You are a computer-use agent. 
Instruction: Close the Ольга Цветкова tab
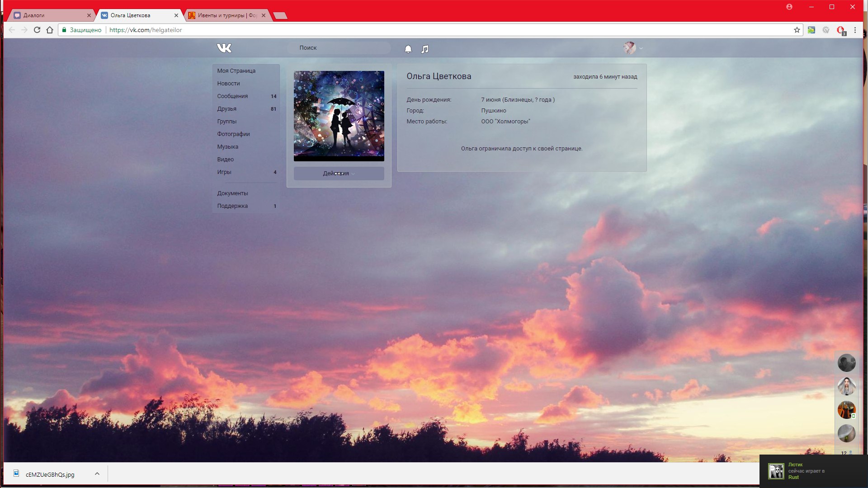point(176,15)
